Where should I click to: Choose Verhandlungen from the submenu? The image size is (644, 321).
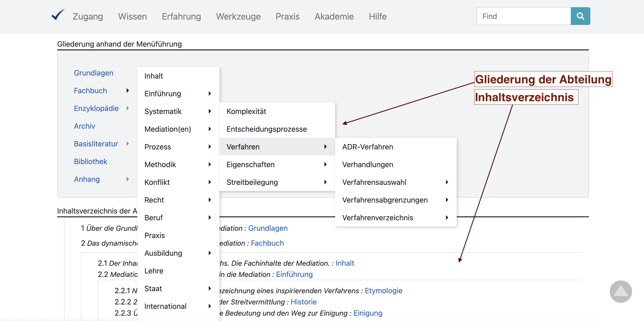coord(368,164)
